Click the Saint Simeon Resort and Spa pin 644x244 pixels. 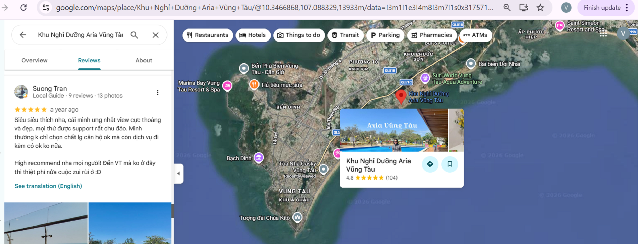(559, 25)
